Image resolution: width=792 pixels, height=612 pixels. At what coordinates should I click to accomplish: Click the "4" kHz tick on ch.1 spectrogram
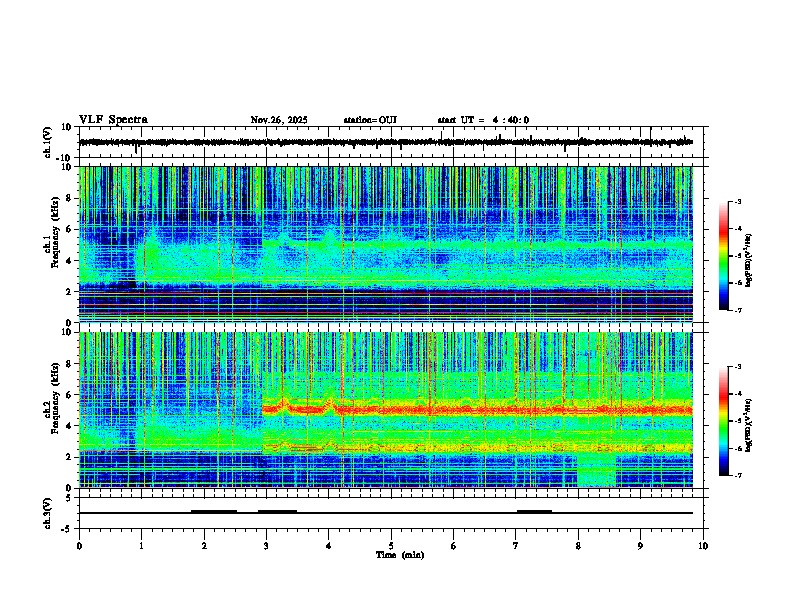(x=70, y=261)
